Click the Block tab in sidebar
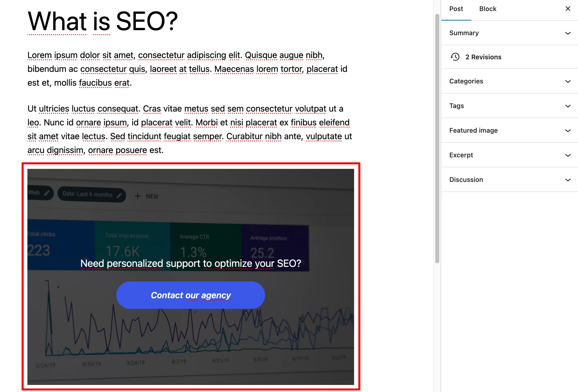 [488, 9]
